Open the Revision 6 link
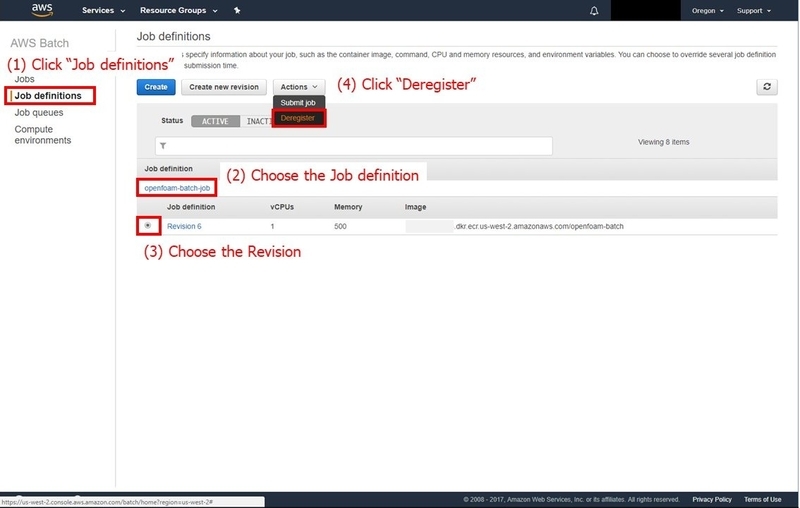The height and width of the screenshot is (508, 800). click(184, 226)
